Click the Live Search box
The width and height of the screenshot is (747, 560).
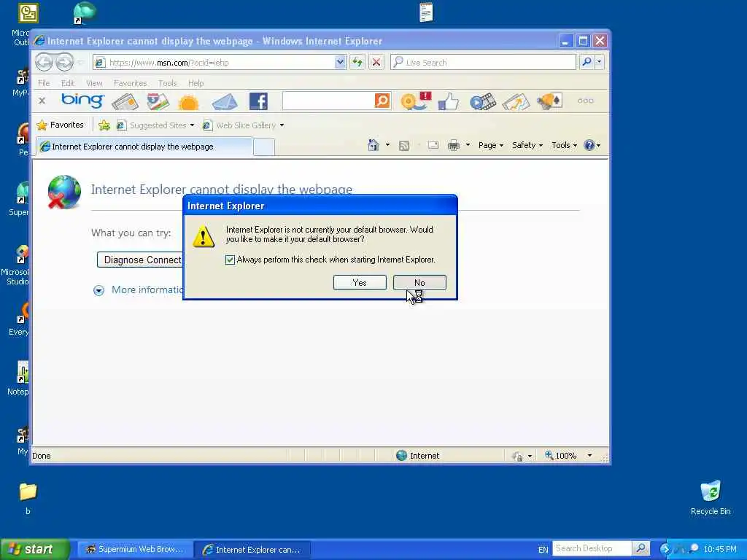point(483,63)
